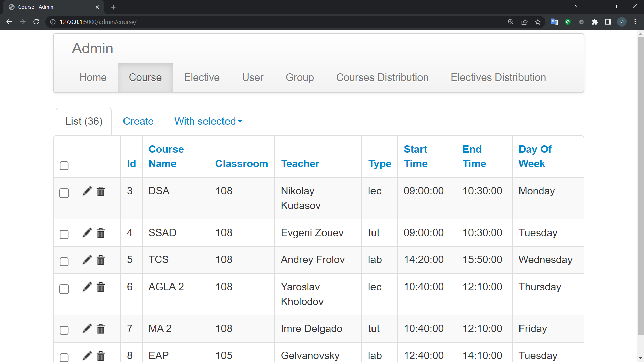Click the Create link to add course
The image size is (644, 362).
pos(138,121)
